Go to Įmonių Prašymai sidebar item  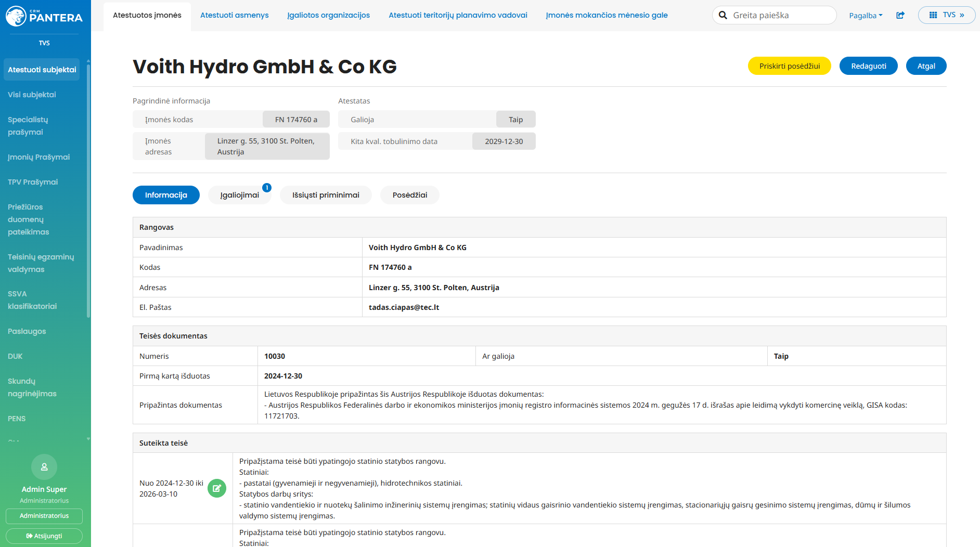click(38, 157)
